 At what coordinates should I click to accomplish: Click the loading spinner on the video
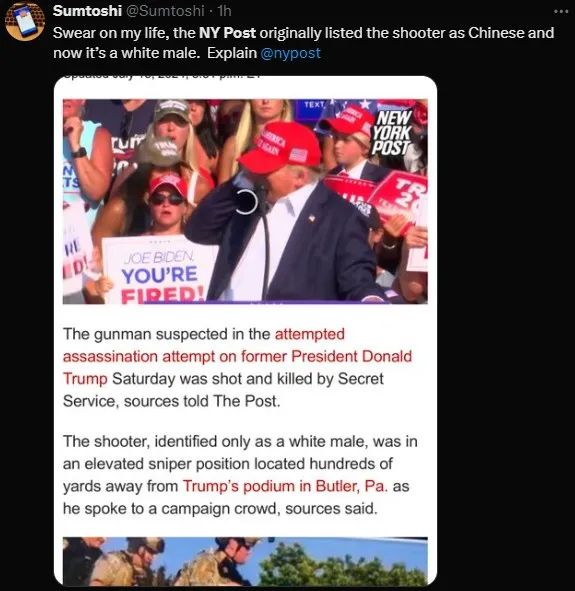pos(247,202)
